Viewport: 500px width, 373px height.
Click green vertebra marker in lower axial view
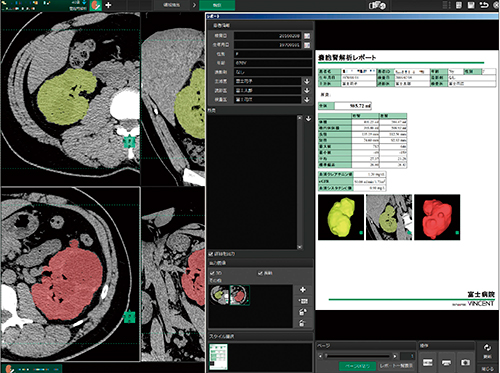(x=130, y=317)
